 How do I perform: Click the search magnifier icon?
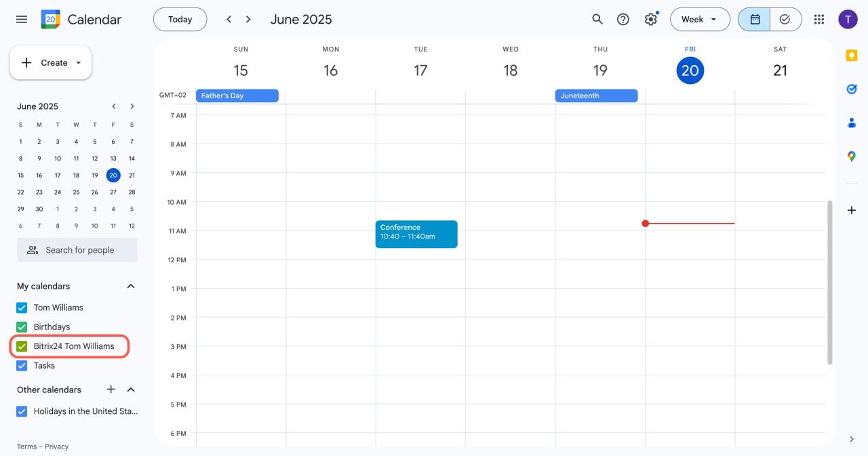(597, 20)
